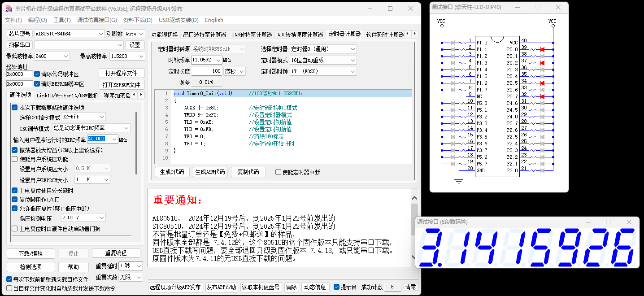This screenshot has width=644, height=296.
Task: Expand the 选择CPU指令模式 32-Bit dropdown
Action: 83,117
